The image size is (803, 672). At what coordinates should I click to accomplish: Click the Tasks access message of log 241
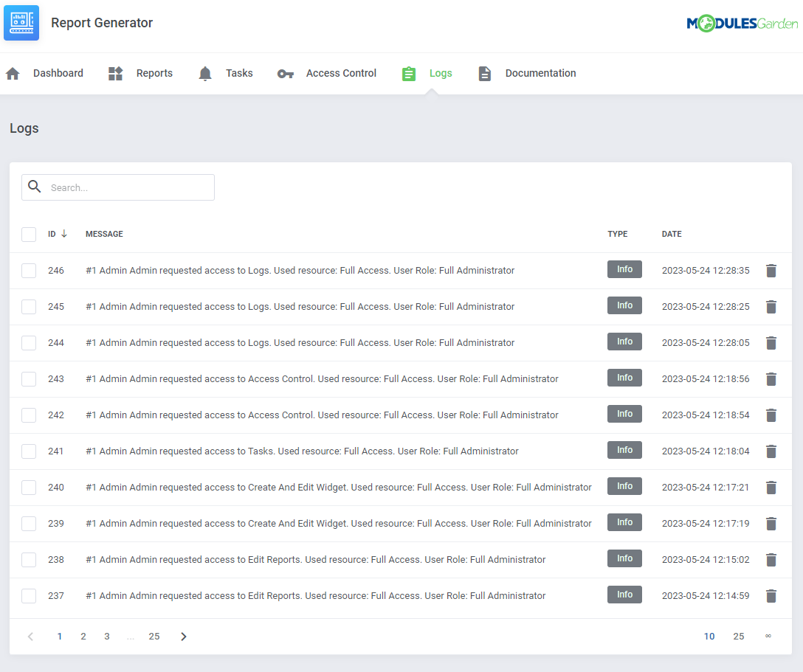point(302,451)
